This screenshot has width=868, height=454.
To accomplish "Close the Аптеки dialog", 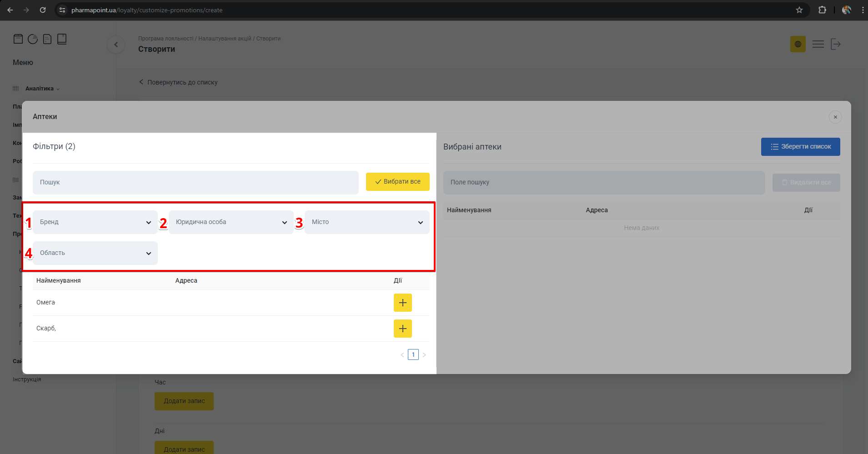I will coord(835,117).
